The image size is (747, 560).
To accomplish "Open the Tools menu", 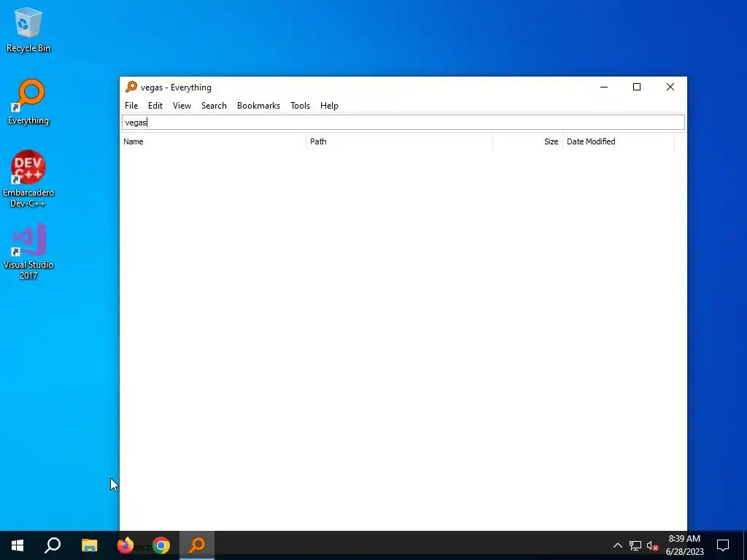I will [x=300, y=106].
